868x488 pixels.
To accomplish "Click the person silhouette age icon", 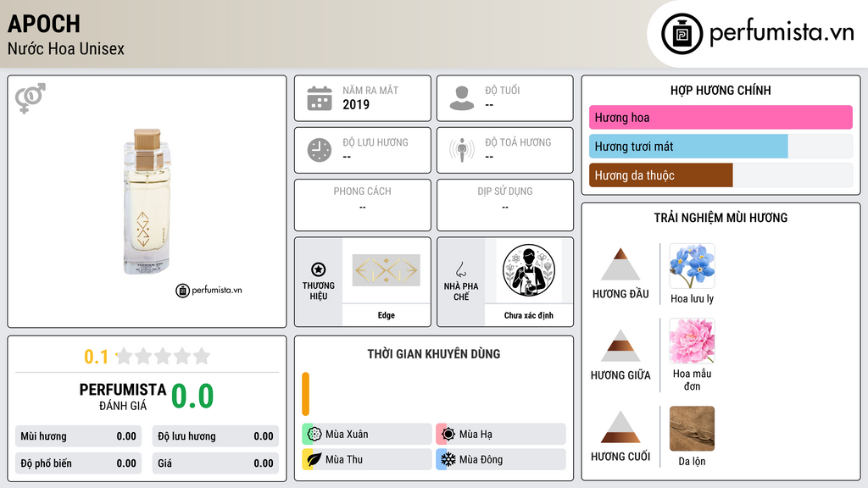I will tap(462, 98).
